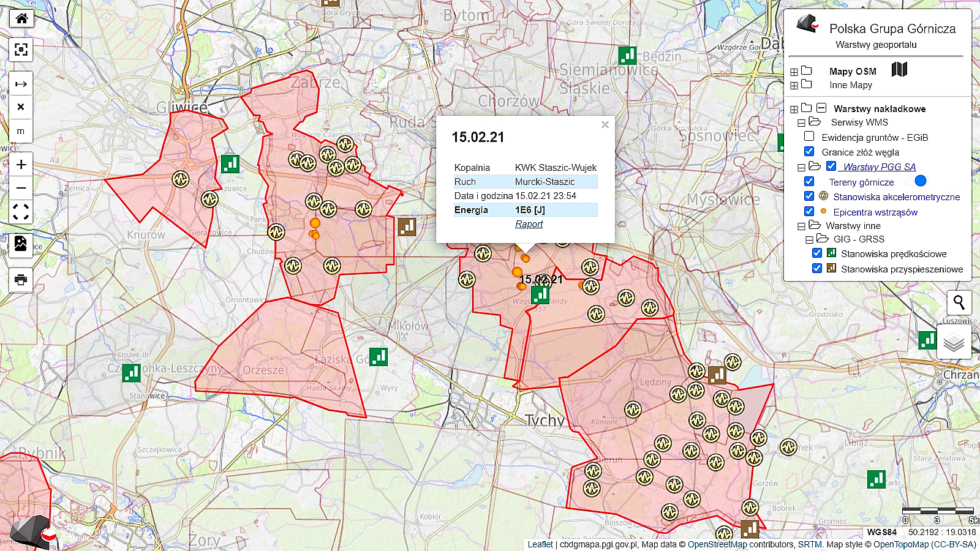Collapse the GIG - GRSS folder

[x=809, y=239]
